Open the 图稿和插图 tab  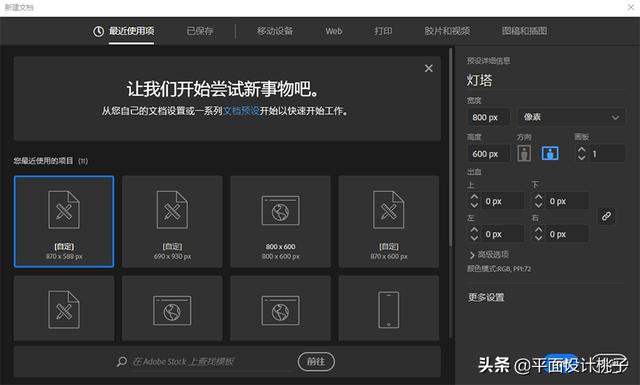524,31
